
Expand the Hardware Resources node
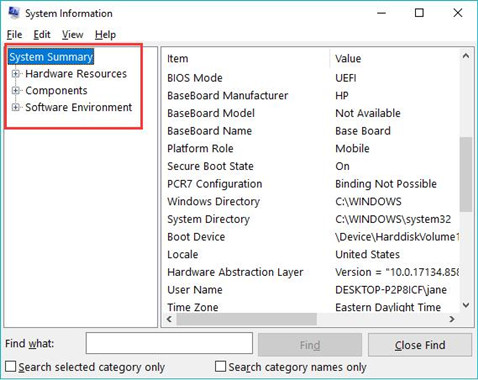(15, 74)
